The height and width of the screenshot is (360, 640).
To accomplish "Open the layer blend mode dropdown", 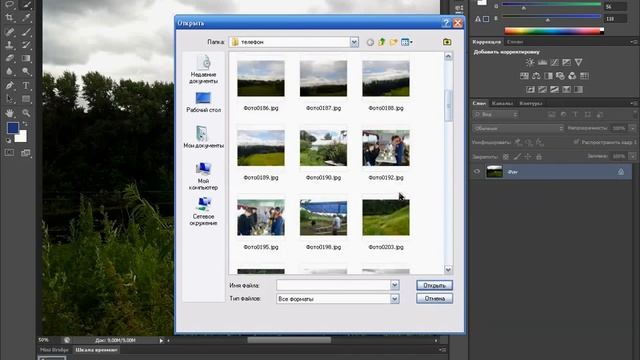I will pos(518,128).
